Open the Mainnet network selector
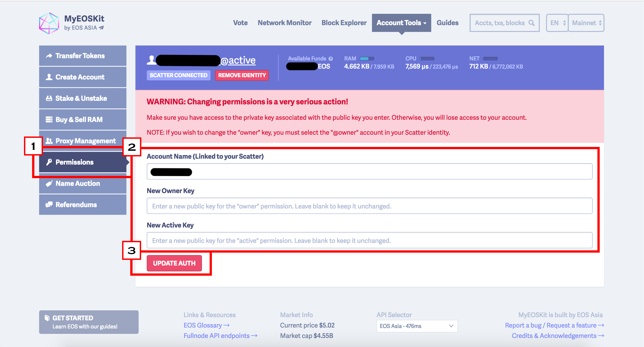Image resolution: width=644 pixels, height=347 pixels. click(586, 23)
